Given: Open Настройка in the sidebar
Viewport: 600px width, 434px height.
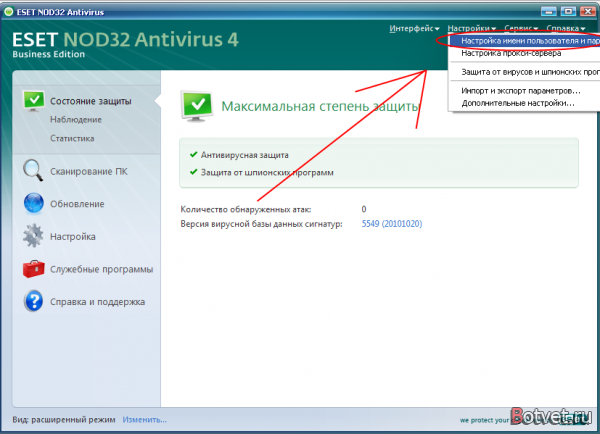Looking at the screenshot, I should (73, 237).
